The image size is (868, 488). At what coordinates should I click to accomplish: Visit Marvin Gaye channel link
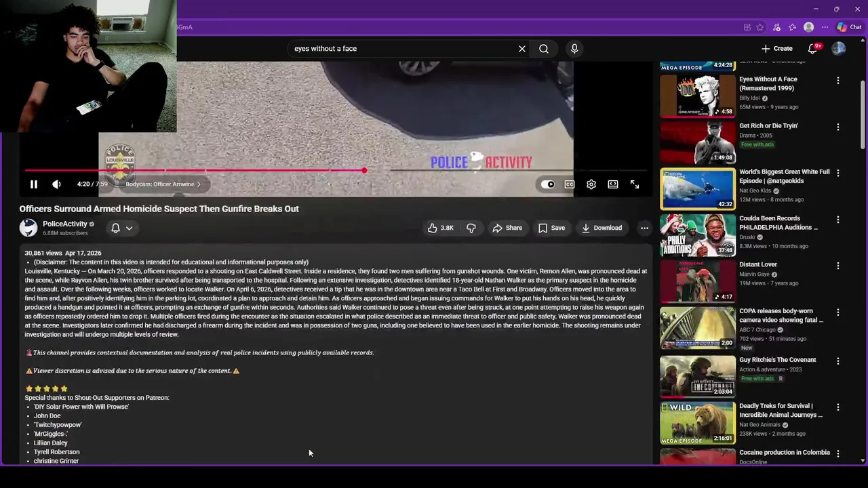click(754, 274)
